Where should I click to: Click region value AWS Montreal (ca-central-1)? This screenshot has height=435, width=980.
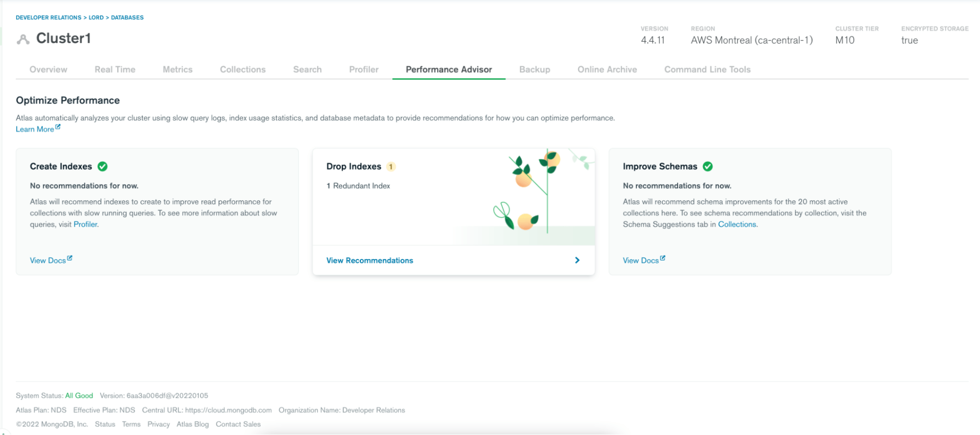[752, 41]
